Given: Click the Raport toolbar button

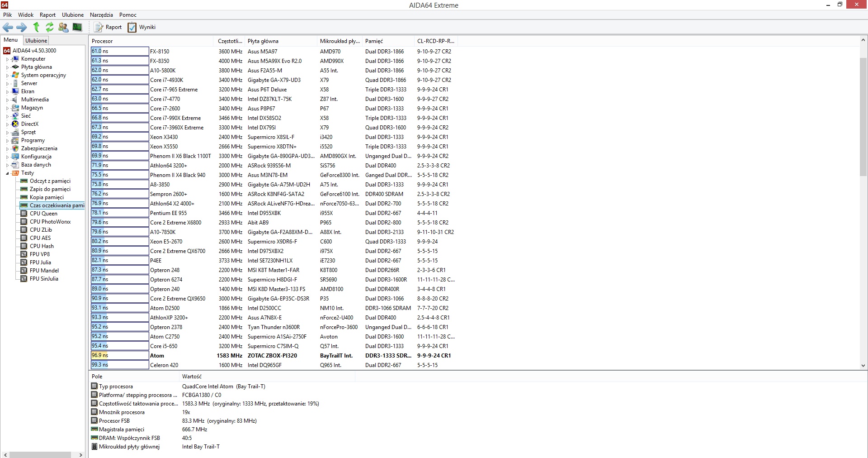Looking at the screenshot, I should point(108,27).
